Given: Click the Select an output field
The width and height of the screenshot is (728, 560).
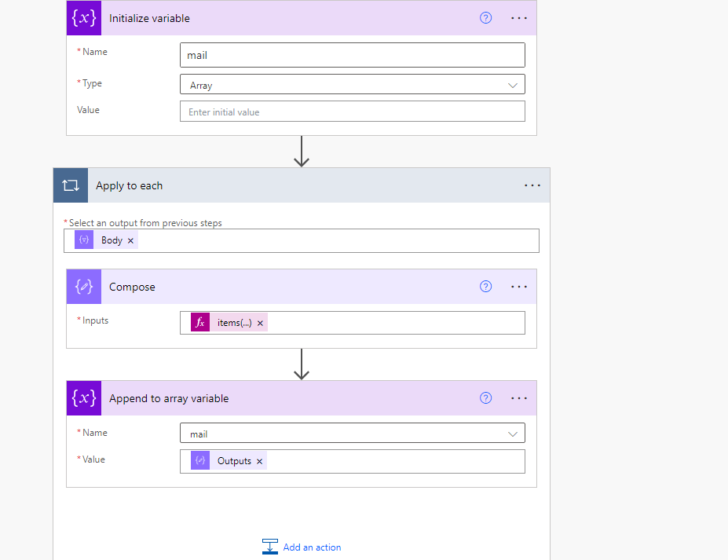Looking at the screenshot, I should 302,240.
